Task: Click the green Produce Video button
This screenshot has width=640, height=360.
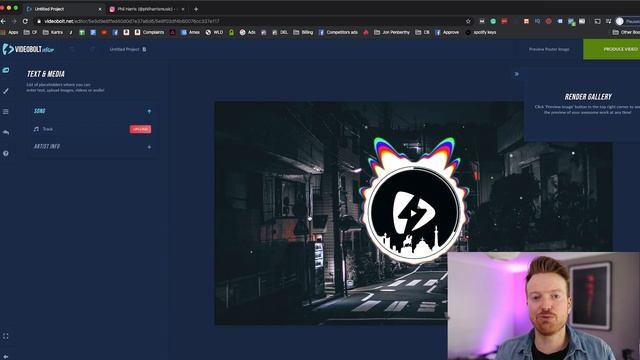Action: (611, 49)
